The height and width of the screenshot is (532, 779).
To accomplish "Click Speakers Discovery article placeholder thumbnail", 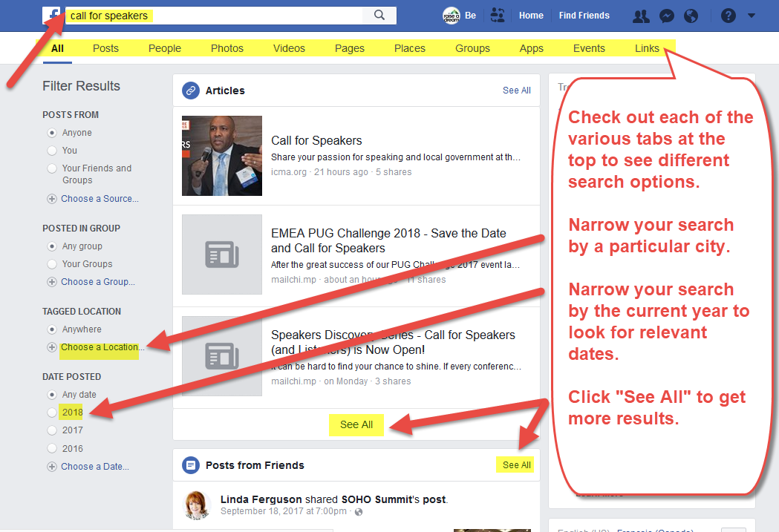I will point(222,356).
